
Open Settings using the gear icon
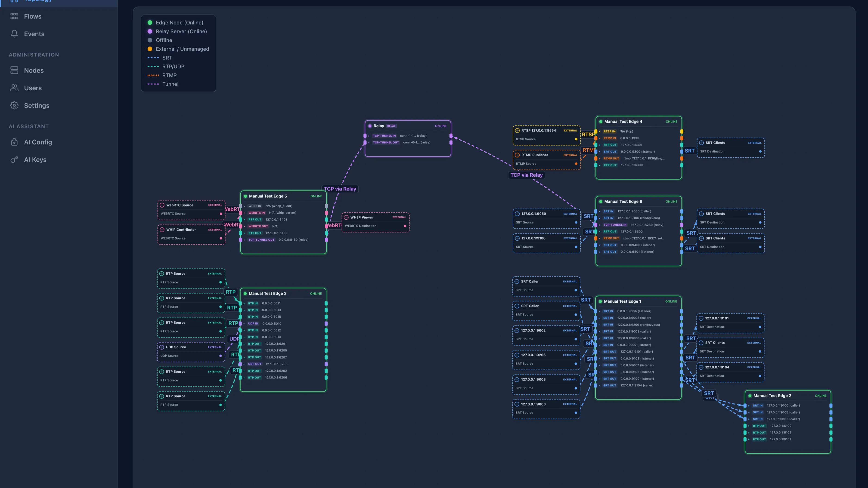14,105
